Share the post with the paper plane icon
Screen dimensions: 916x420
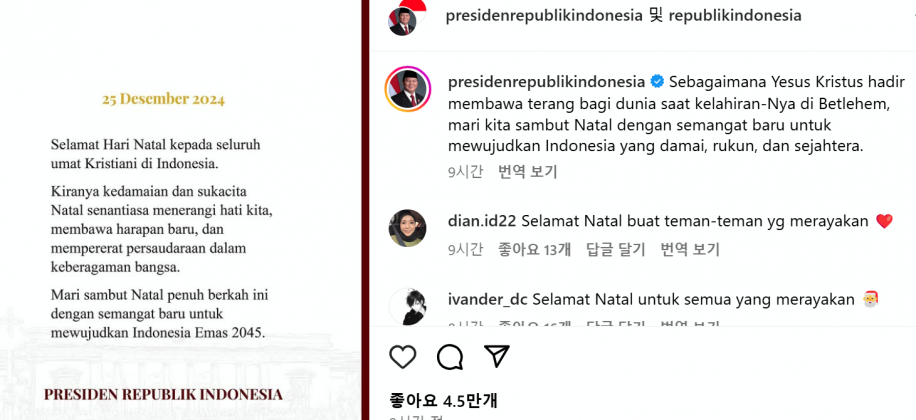pos(497,356)
